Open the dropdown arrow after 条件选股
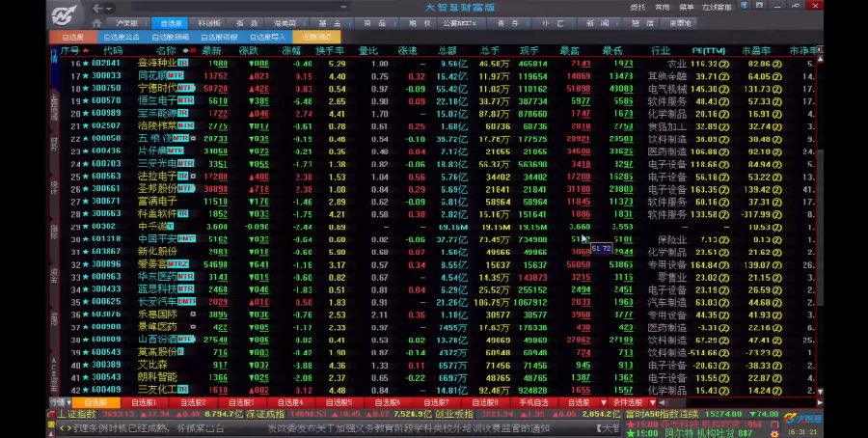Viewport: 868px width, 438px height. tap(652, 402)
